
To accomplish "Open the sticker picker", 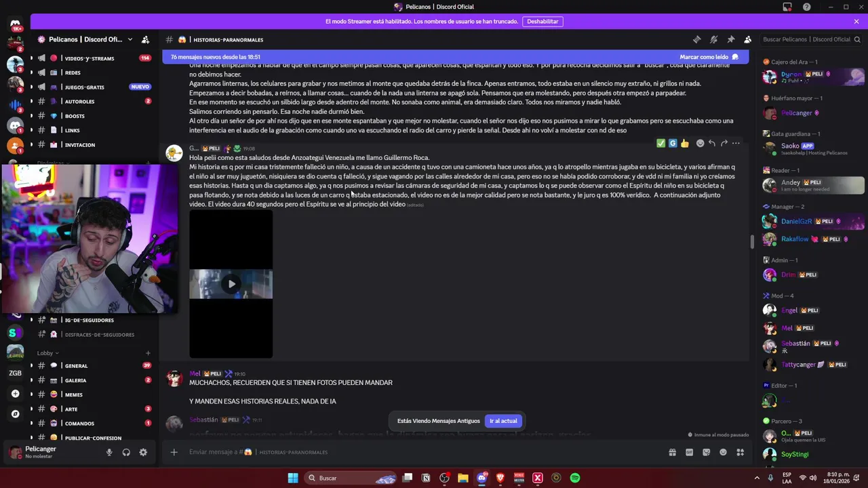I will [707, 452].
